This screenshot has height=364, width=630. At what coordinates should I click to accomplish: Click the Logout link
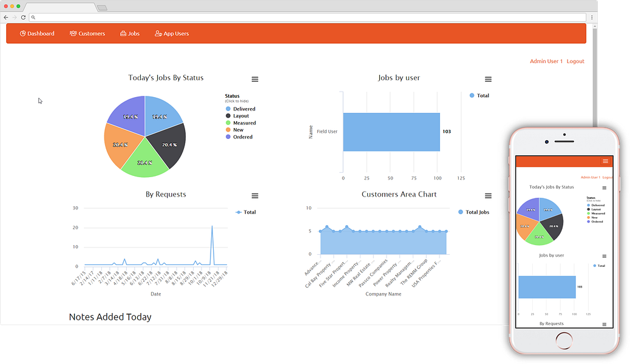pos(575,61)
